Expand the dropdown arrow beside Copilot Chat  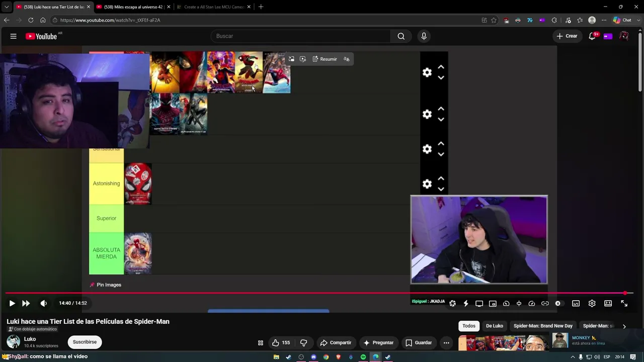click(x=639, y=20)
